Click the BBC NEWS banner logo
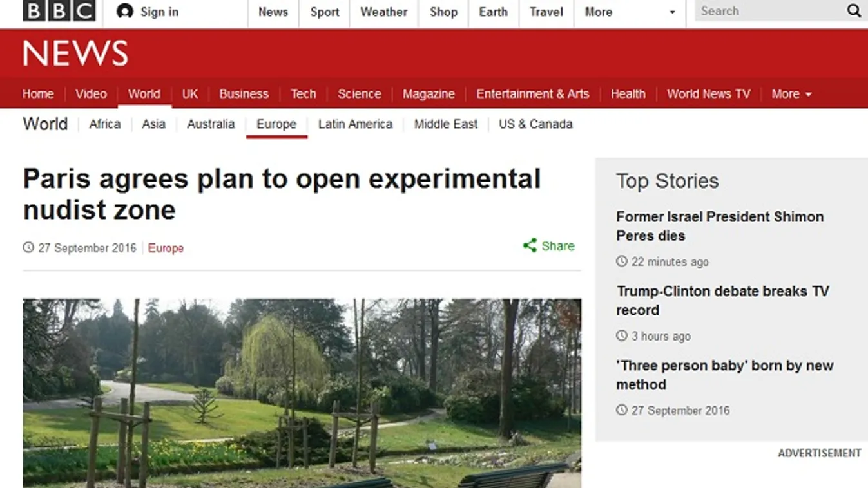This screenshot has width=868, height=488. point(75,54)
